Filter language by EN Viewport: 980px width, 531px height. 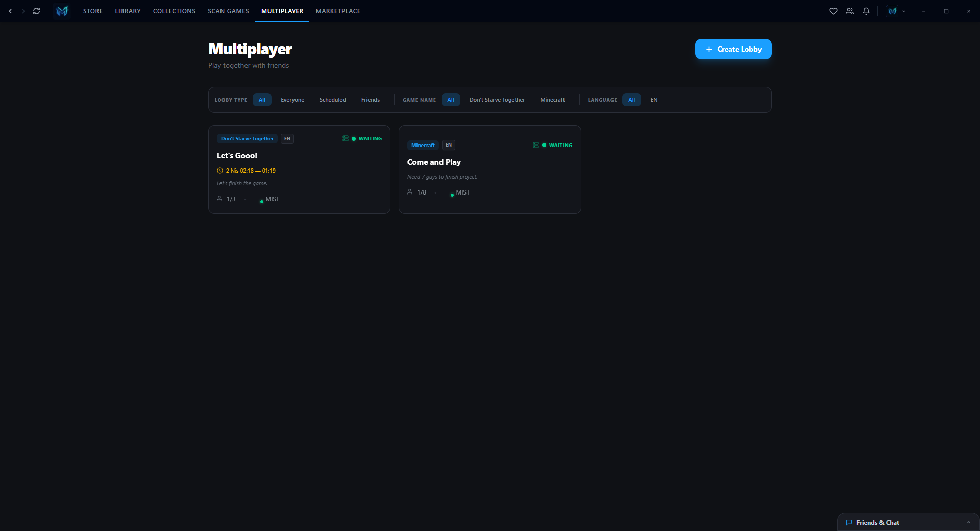654,100
